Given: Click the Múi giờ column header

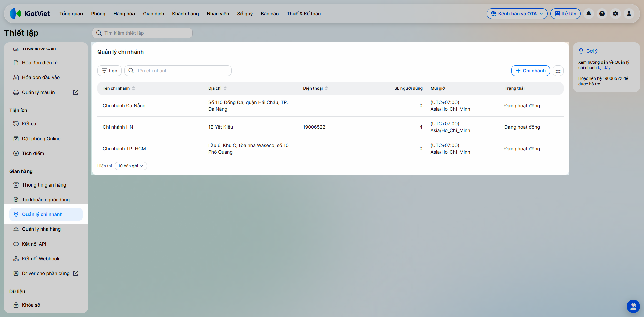Looking at the screenshot, I should (x=438, y=88).
